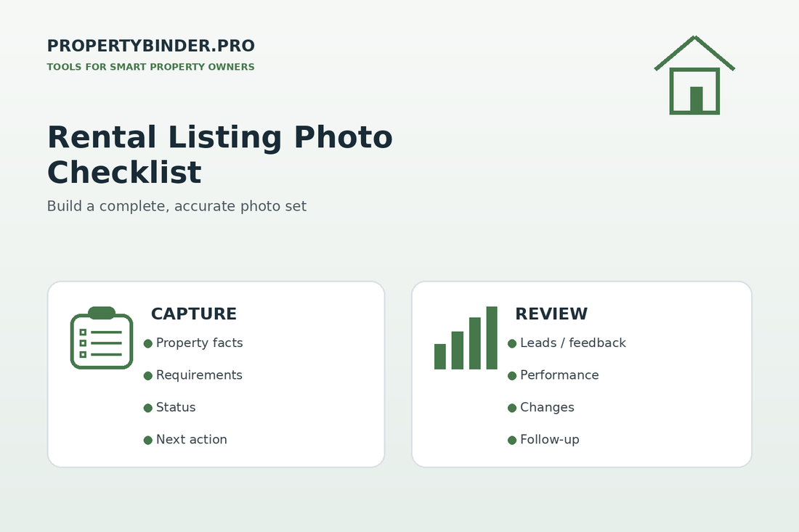Click the clipboard checklist icon in Capture card
Viewport: 799px width, 532px height.
coord(102,337)
